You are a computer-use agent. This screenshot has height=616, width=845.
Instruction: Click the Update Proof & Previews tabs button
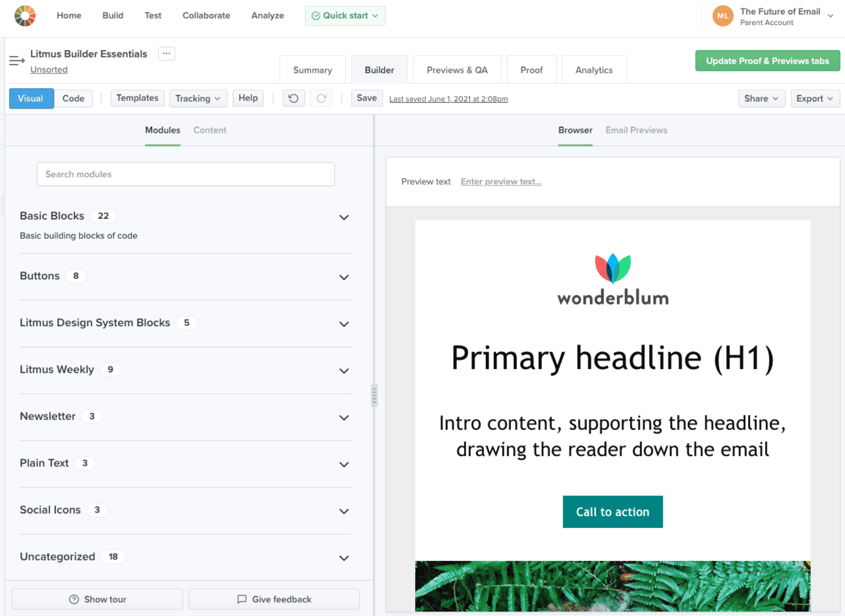coord(766,60)
